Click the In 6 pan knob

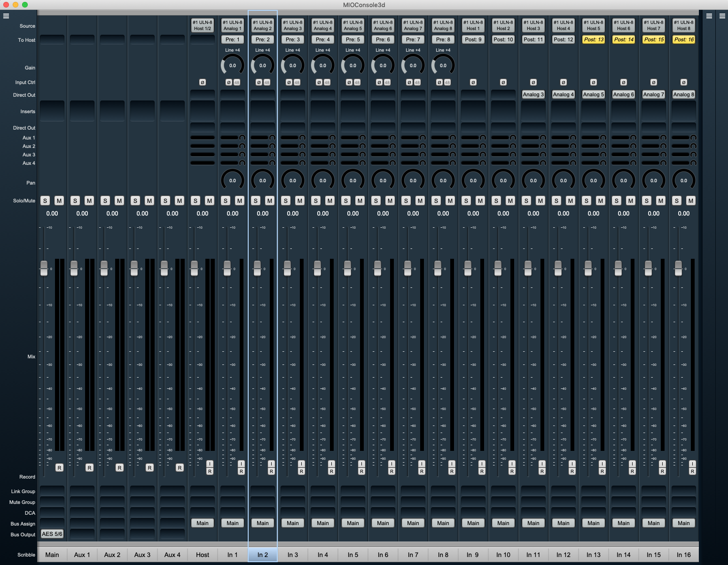tap(383, 180)
